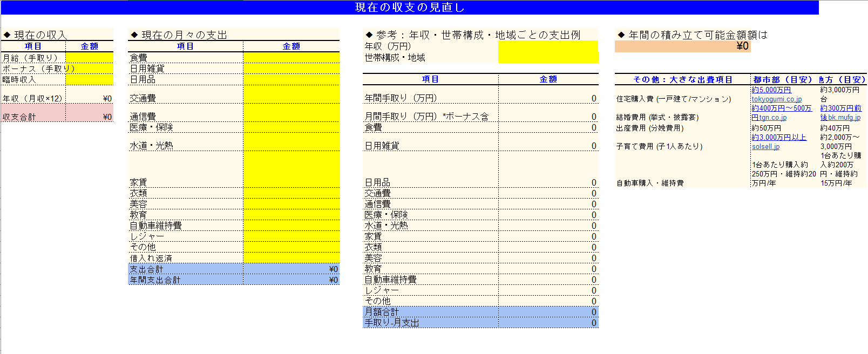Select the yellow 交通費 expense amount cell
The width and height of the screenshot is (868, 354).
point(291,98)
